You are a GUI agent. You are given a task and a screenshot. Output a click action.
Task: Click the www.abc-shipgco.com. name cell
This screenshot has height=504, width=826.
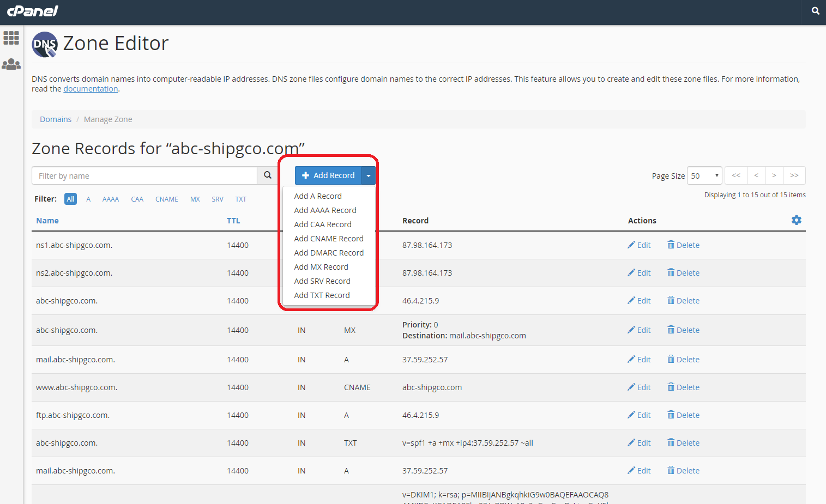click(76, 387)
